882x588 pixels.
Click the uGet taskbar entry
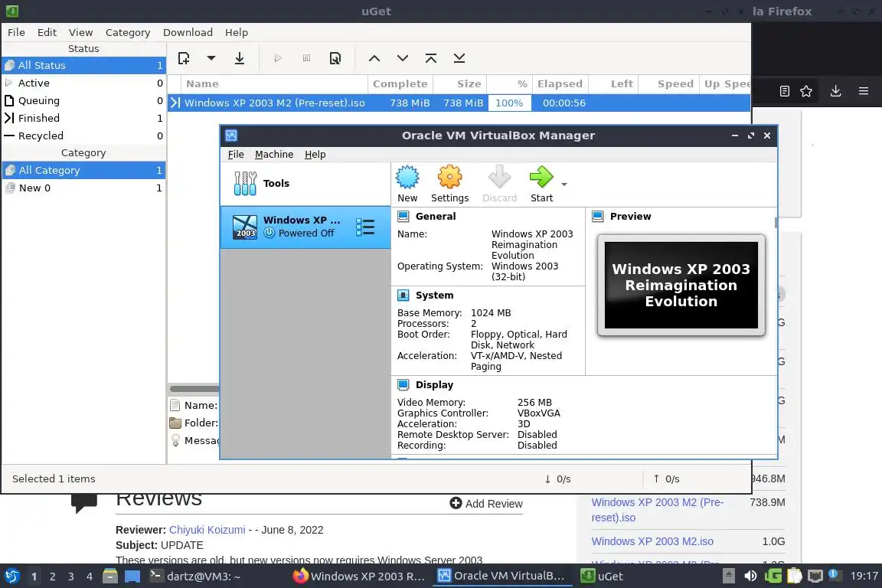pyautogui.click(x=602, y=577)
